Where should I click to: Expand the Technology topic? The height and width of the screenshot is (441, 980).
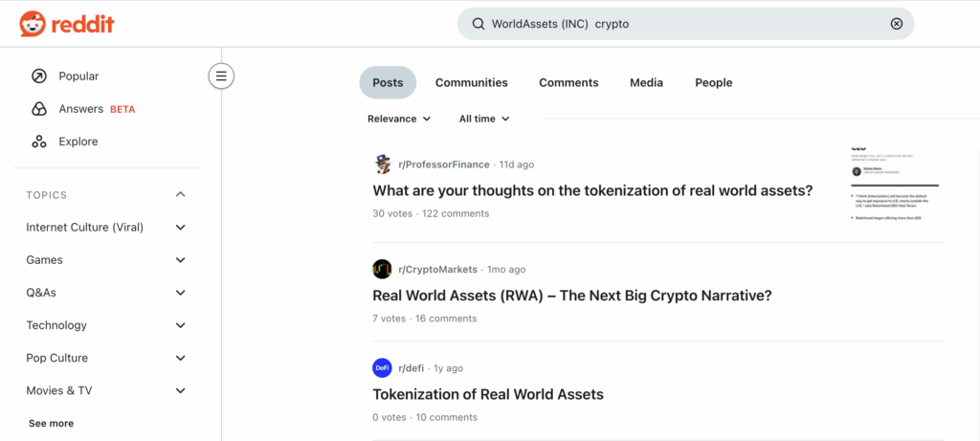180,325
